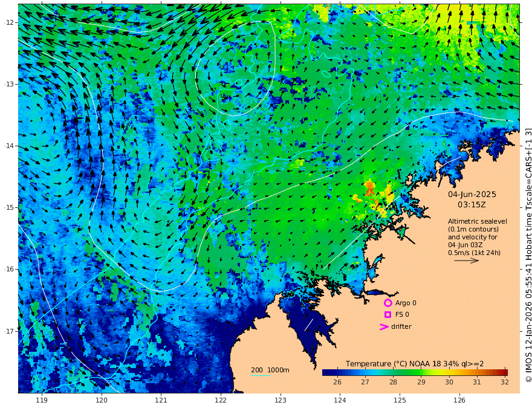
Task: Click the latitude axis label -13
Action: [x=8, y=84]
